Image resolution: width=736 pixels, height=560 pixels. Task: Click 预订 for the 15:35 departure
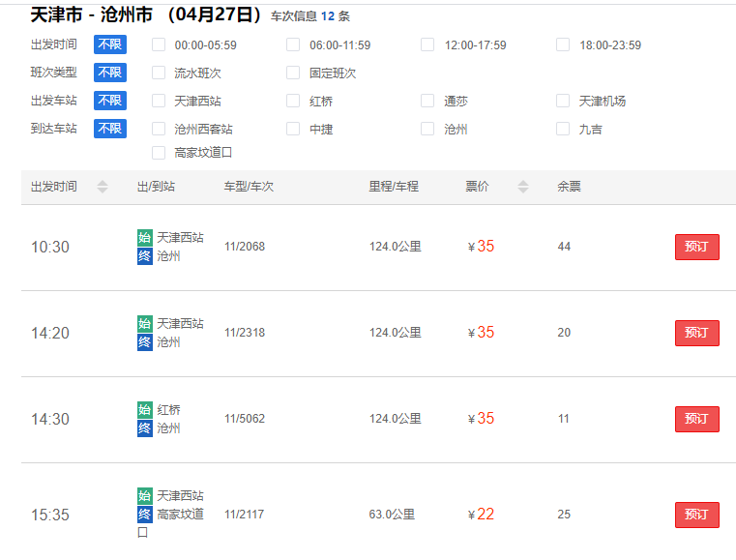click(x=696, y=515)
